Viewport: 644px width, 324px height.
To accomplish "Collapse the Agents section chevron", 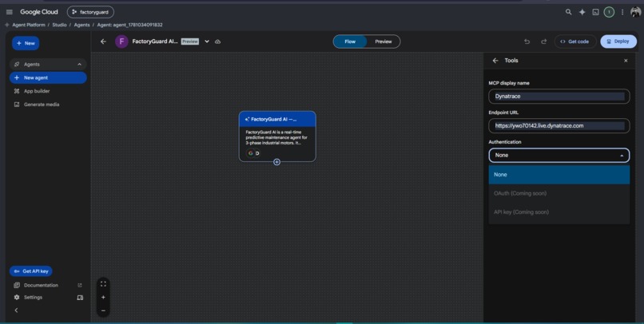I will (x=79, y=65).
